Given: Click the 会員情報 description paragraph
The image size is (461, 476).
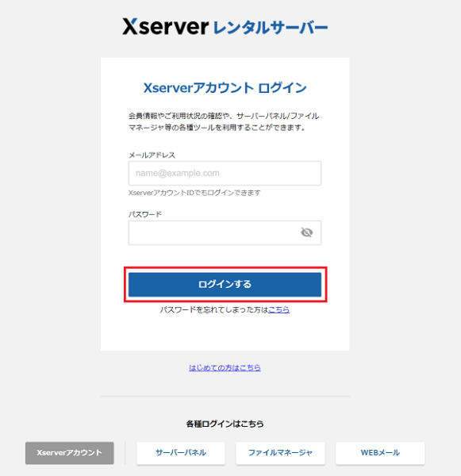Looking at the screenshot, I should click(x=224, y=121).
